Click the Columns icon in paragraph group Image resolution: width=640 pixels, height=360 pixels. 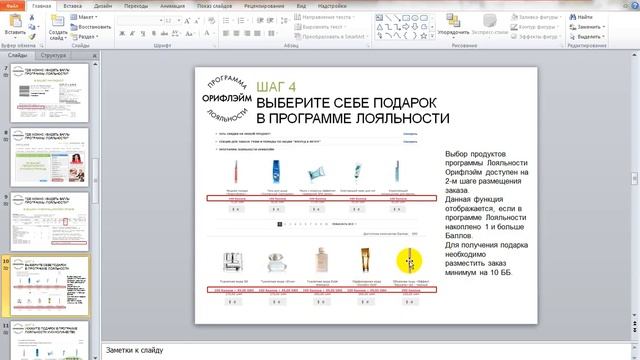(272, 33)
